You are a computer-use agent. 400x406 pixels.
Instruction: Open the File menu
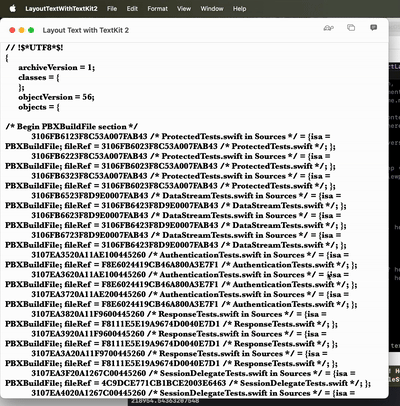[112, 9]
